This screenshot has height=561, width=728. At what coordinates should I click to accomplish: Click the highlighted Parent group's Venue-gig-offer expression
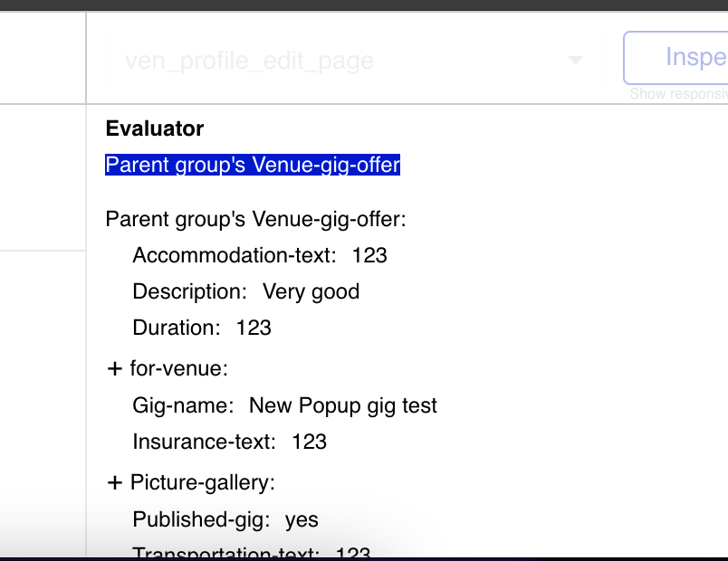tap(253, 166)
